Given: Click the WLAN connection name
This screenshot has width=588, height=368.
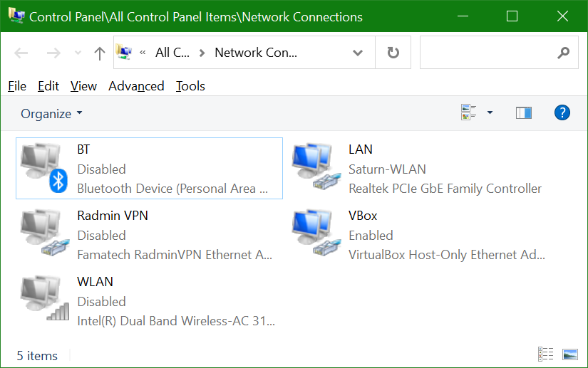Looking at the screenshot, I should click(95, 282).
